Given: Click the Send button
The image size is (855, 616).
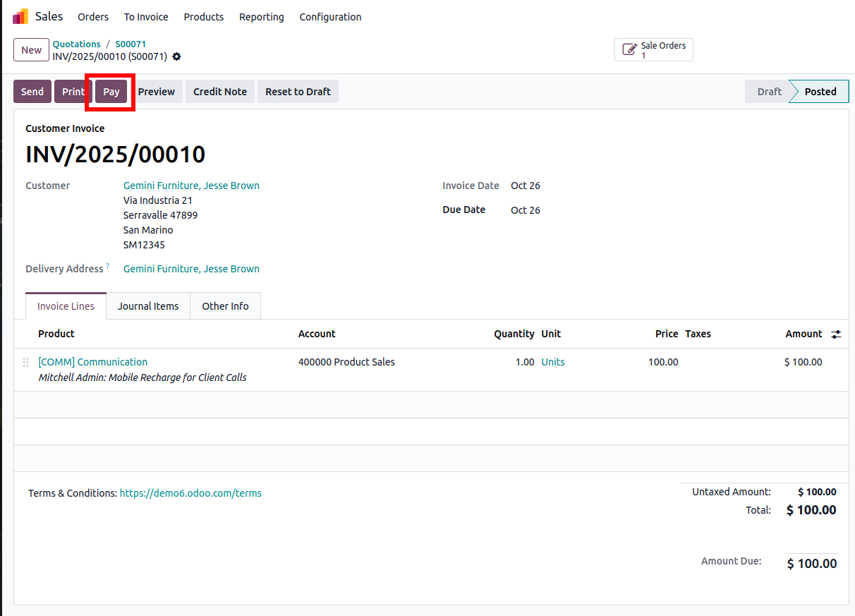Looking at the screenshot, I should tap(32, 92).
